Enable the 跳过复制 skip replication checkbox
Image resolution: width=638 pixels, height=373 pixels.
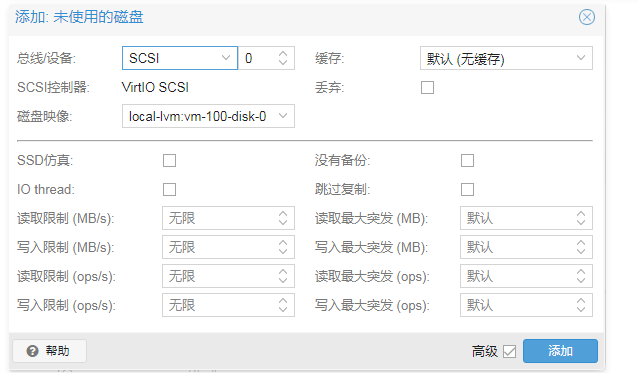click(x=467, y=189)
